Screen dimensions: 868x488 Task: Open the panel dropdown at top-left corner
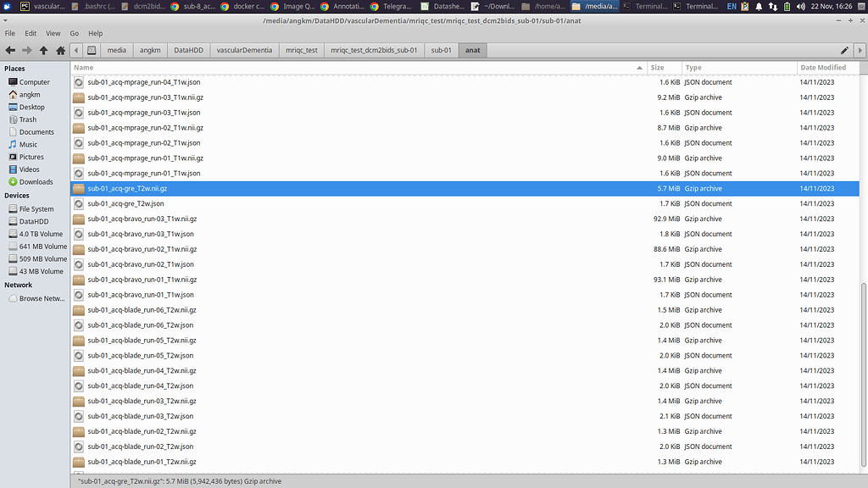pyautogui.click(x=6, y=5)
